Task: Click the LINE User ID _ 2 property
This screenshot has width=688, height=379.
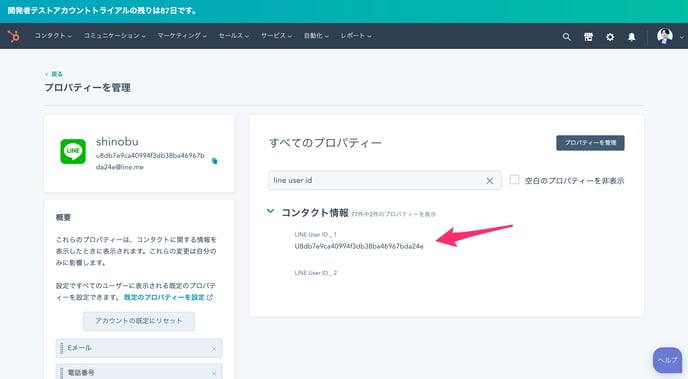Action: (x=316, y=273)
